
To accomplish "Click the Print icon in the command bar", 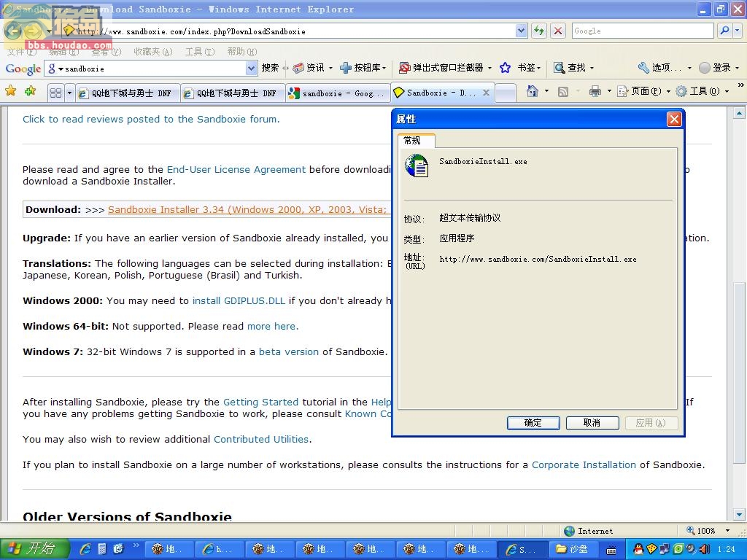I will click(595, 91).
